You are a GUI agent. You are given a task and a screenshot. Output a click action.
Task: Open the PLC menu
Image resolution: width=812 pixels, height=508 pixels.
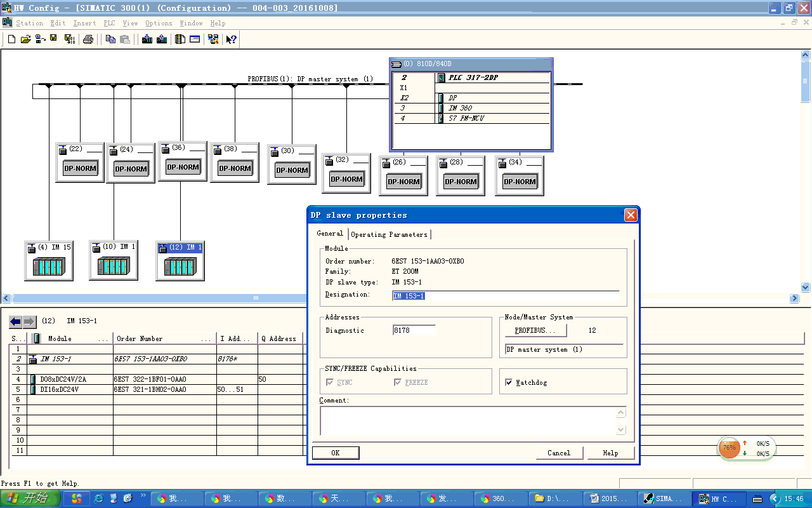coord(110,23)
